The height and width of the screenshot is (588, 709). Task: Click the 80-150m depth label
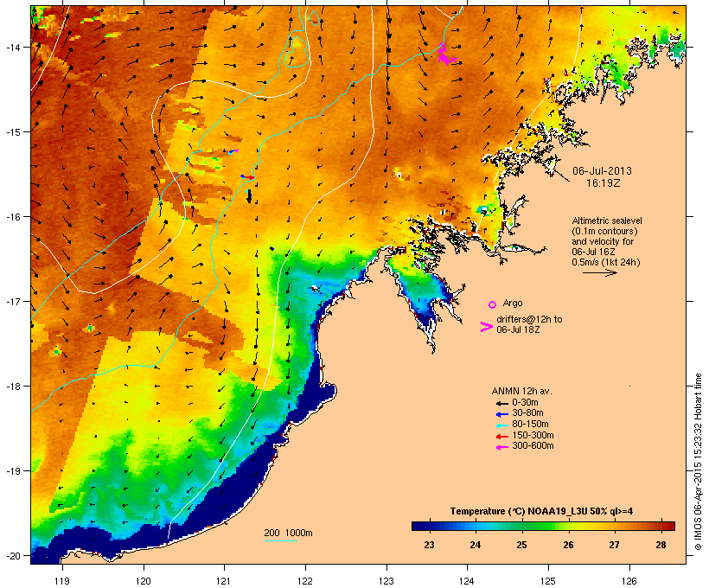pos(530,424)
